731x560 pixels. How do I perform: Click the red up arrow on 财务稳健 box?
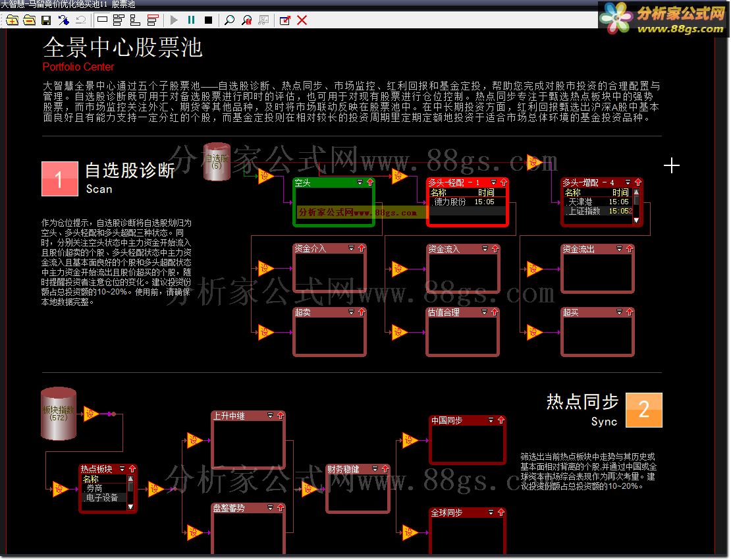[x=385, y=468]
